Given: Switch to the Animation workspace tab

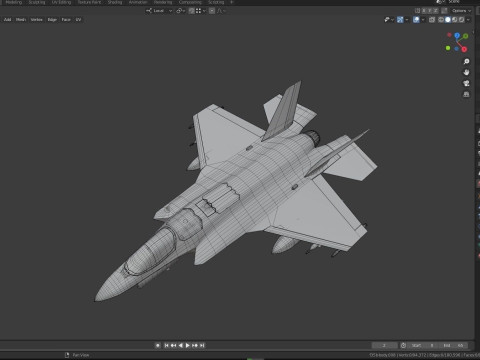Looking at the screenshot, I should click(x=138, y=2).
